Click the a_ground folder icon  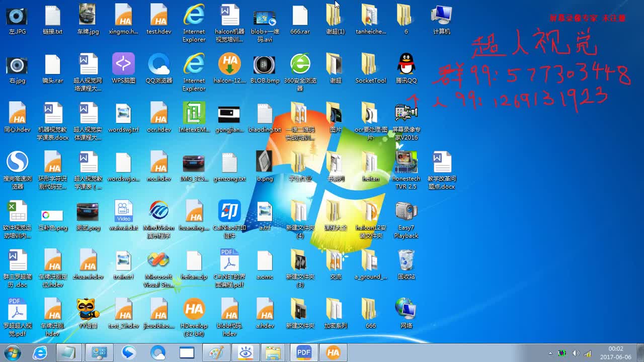(x=371, y=264)
